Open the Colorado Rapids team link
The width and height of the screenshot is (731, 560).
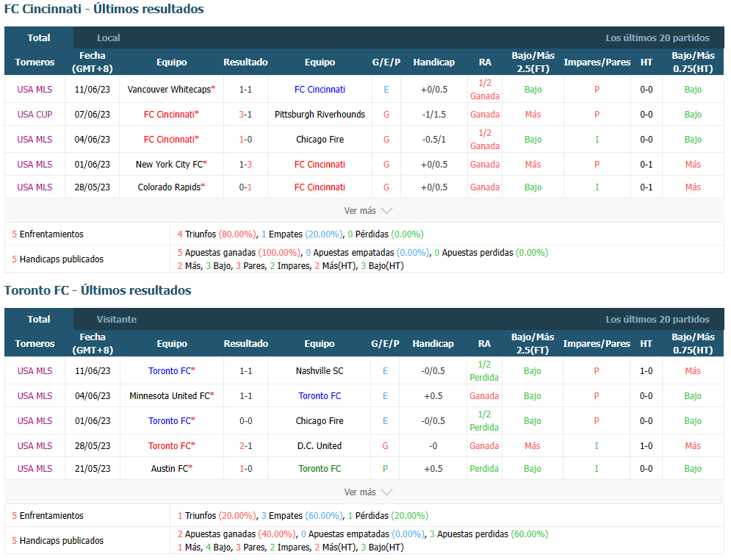pyautogui.click(x=169, y=187)
